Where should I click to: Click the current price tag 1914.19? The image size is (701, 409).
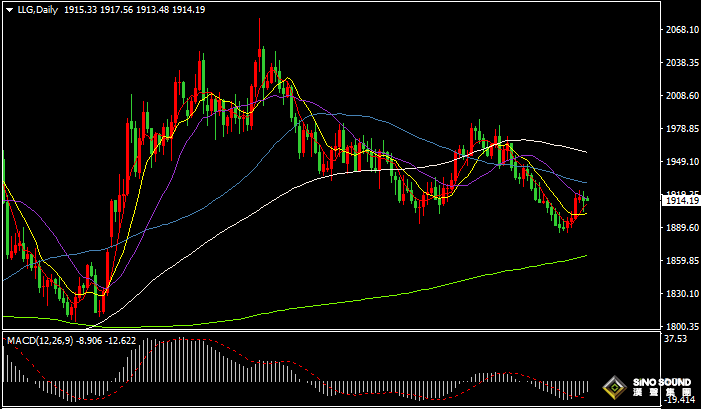[680, 201]
